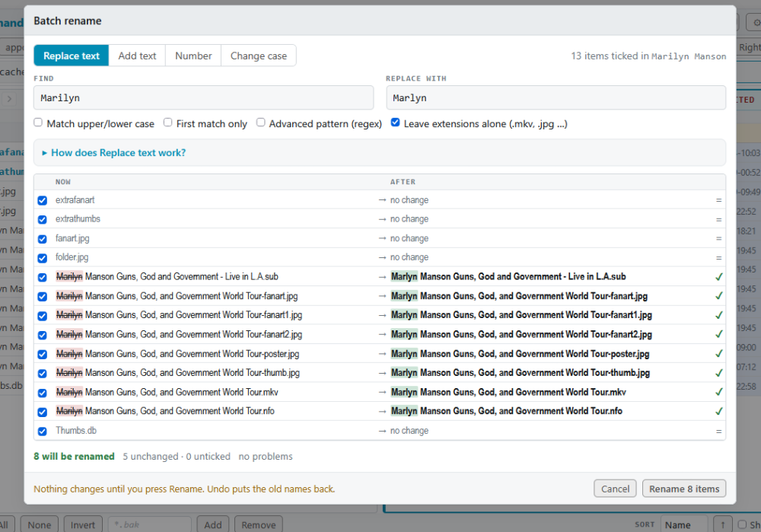The height and width of the screenshot is (532, 761).
Task: Enable First match only checkbox
Action: (x=167, y=123)
